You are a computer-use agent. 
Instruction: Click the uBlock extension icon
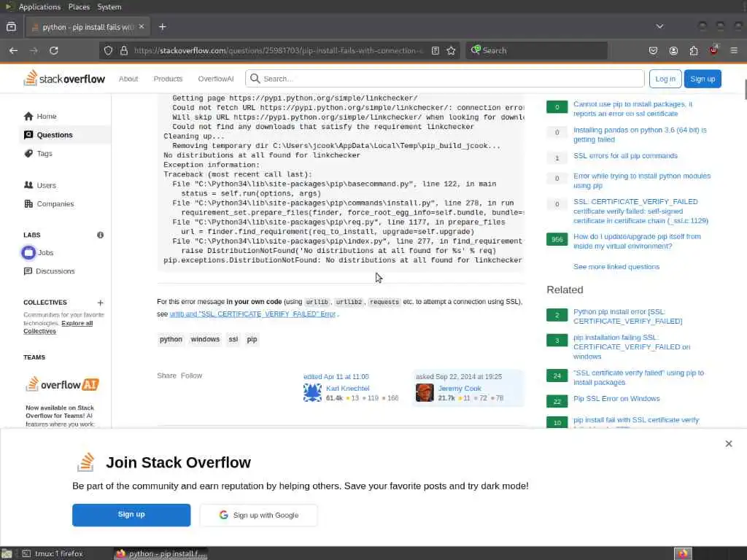[713, 50]
